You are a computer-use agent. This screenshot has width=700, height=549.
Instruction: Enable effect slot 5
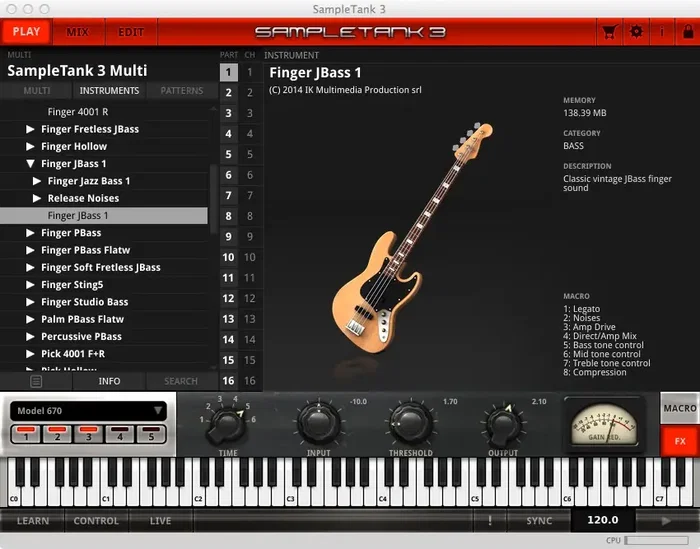[x=151, y=434]
